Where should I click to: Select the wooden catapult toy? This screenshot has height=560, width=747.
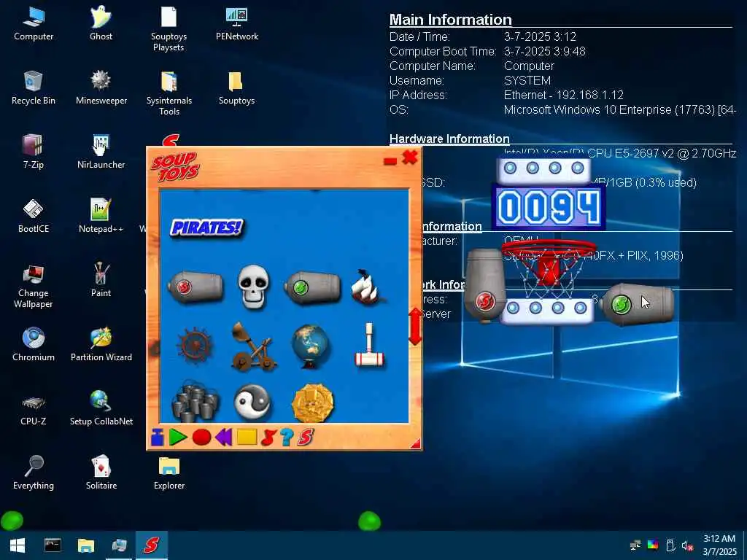(x=253, y=346)
